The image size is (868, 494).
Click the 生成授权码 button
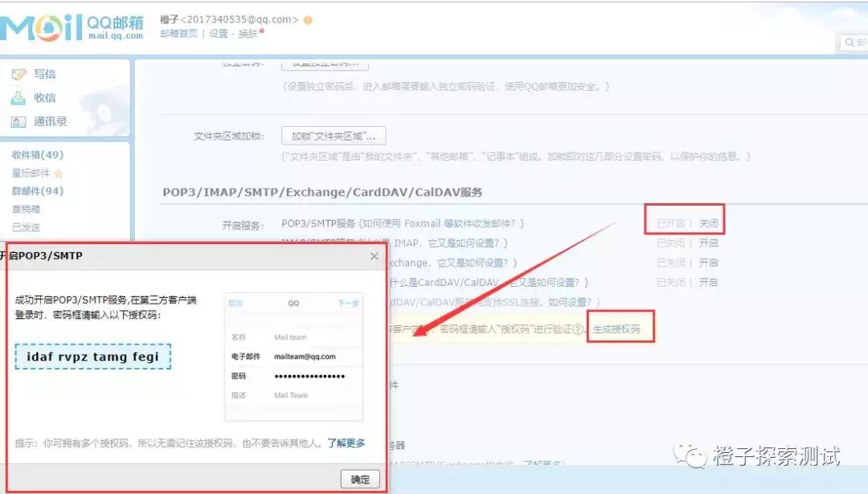tap(619, 329)
